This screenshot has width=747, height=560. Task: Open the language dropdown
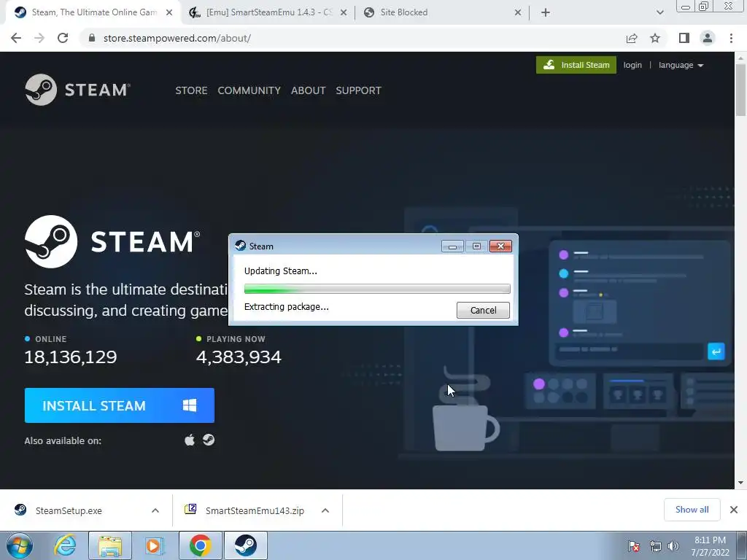pos(681,65)
